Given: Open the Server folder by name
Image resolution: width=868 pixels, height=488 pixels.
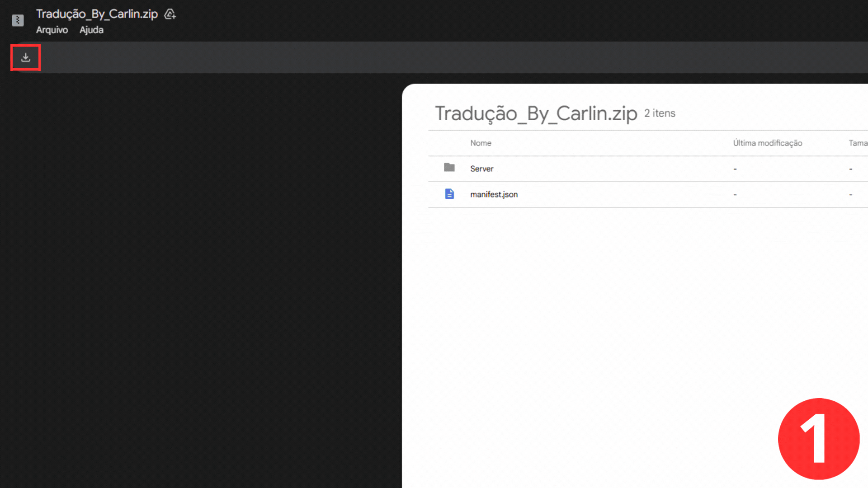Looking at the screenshot, I should coord(481,169).
